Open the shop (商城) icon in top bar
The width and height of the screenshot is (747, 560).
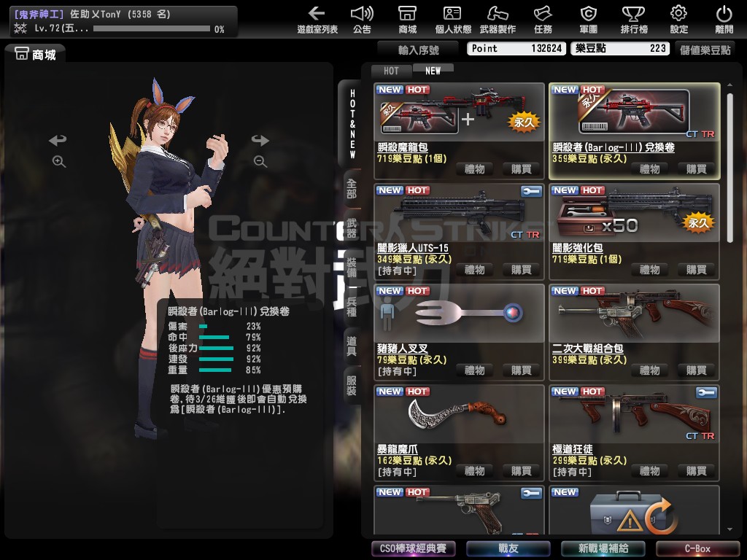pyautogui.click(x=407, y=20)
